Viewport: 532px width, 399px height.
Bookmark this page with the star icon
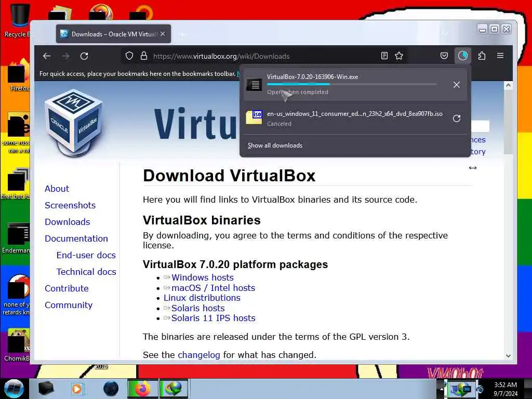399,56
